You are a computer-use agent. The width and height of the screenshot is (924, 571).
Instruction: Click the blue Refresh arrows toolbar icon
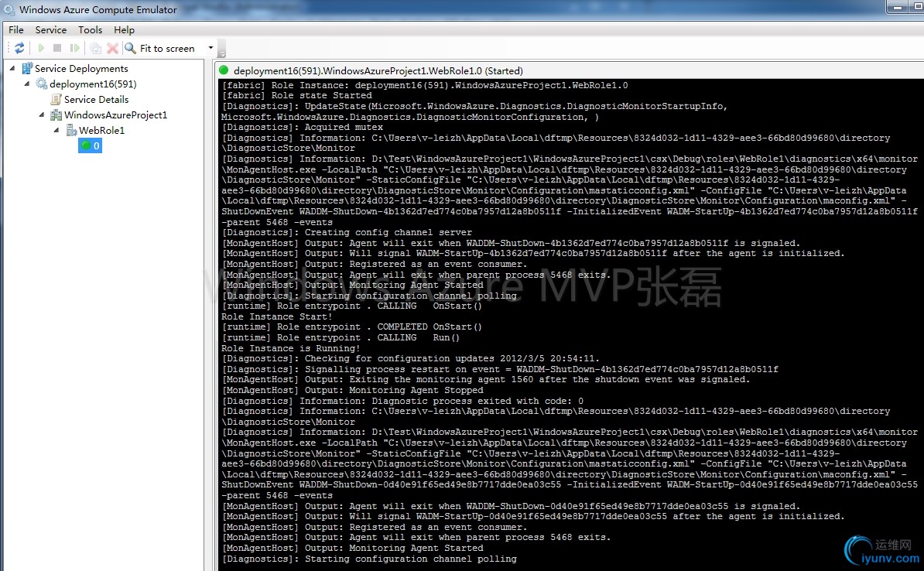coord(19,48)
